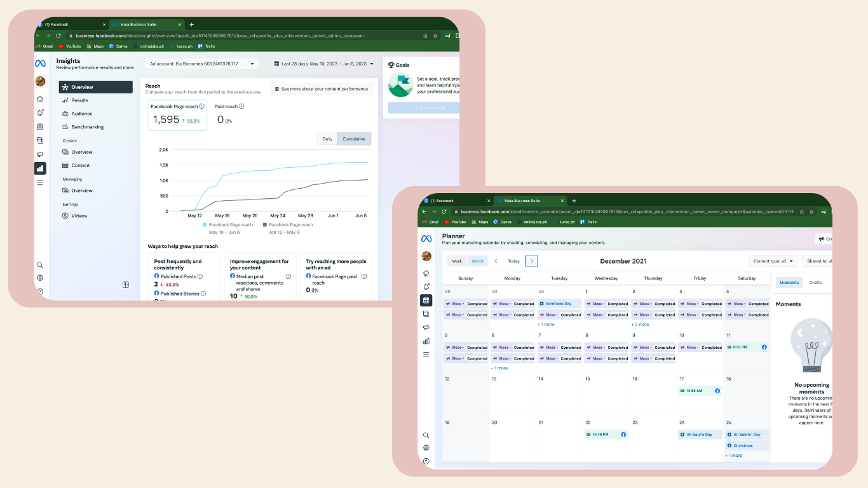Open Notifications bell in the Insights window sidebar

point(40,113)
